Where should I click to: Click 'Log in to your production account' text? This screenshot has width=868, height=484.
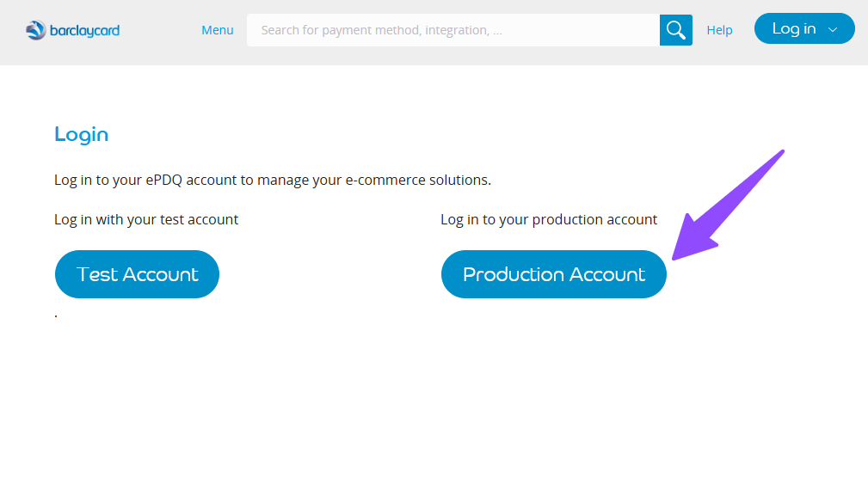[x=549, y=219]
